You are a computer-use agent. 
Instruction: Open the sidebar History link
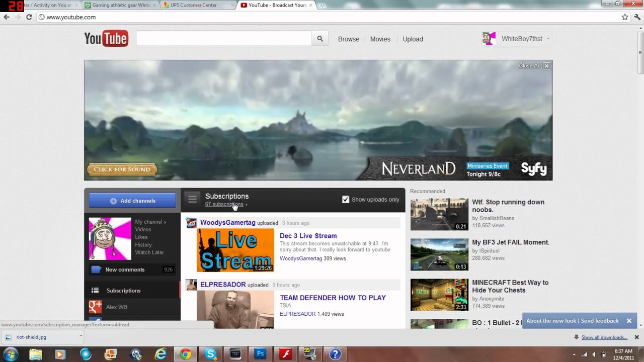[x=143, y=245]
